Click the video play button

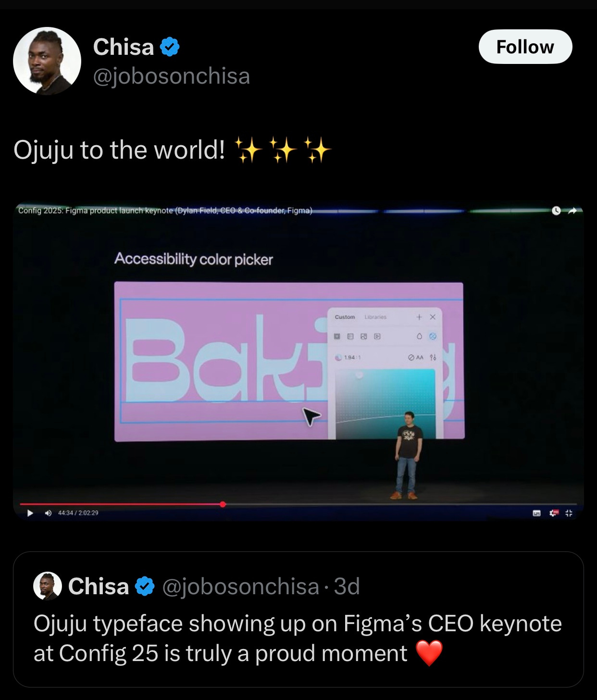[30, 513]
